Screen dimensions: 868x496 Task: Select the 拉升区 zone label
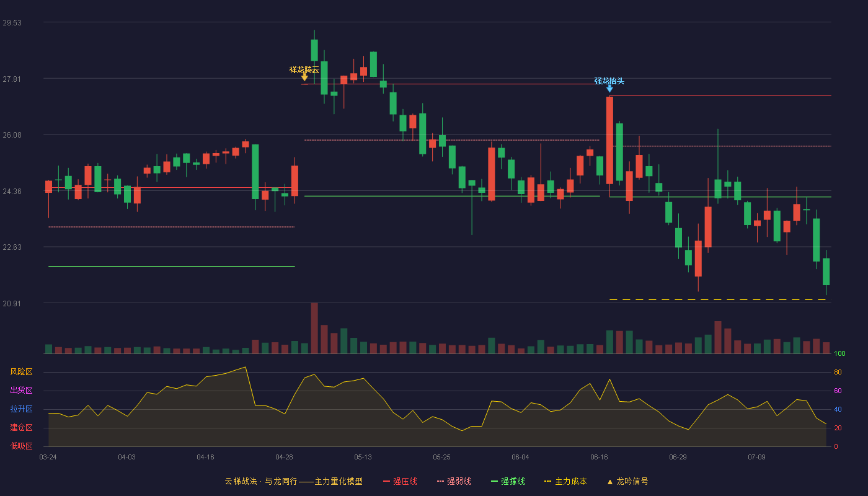click(21, 409)
